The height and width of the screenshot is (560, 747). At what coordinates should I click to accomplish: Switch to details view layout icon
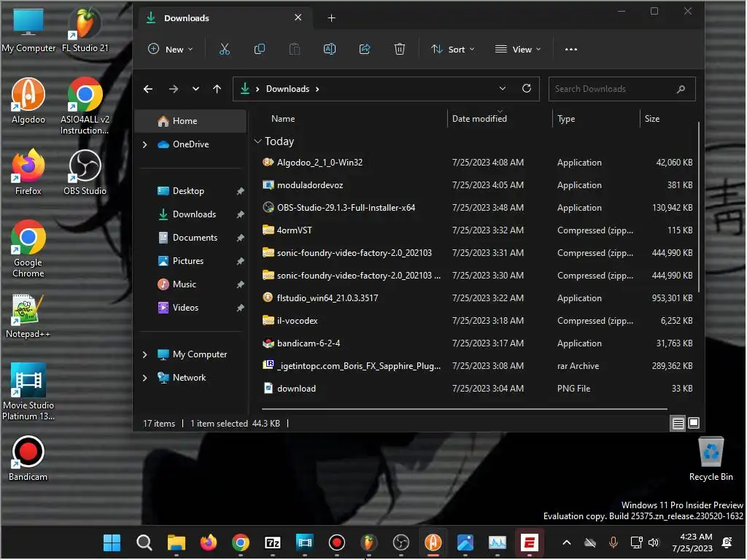point(678,423)
